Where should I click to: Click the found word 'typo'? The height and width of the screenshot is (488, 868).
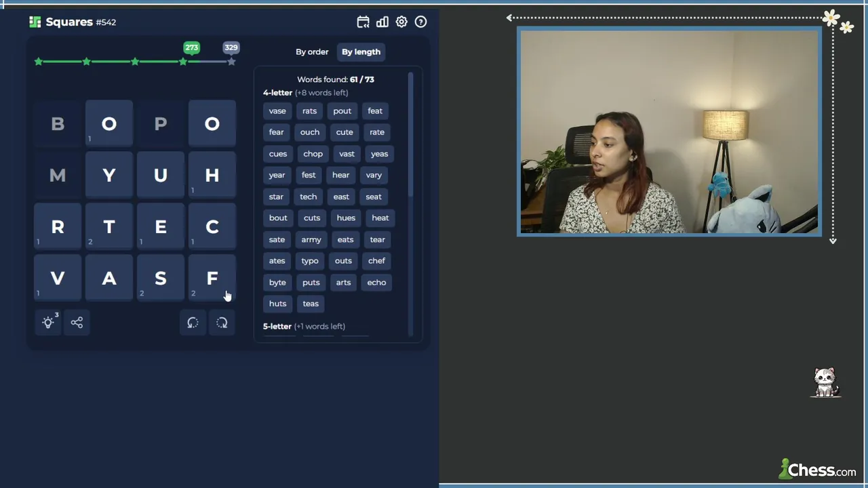click(x=310, y=261)
